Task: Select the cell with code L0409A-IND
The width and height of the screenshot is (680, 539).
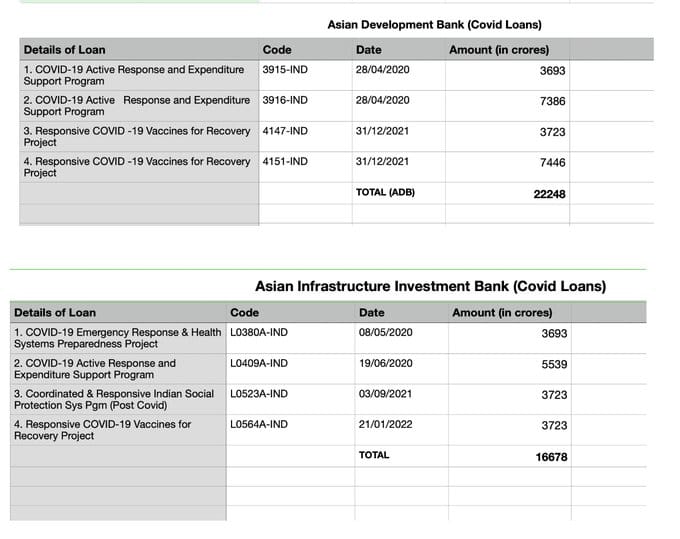Action: pos(291,369)
